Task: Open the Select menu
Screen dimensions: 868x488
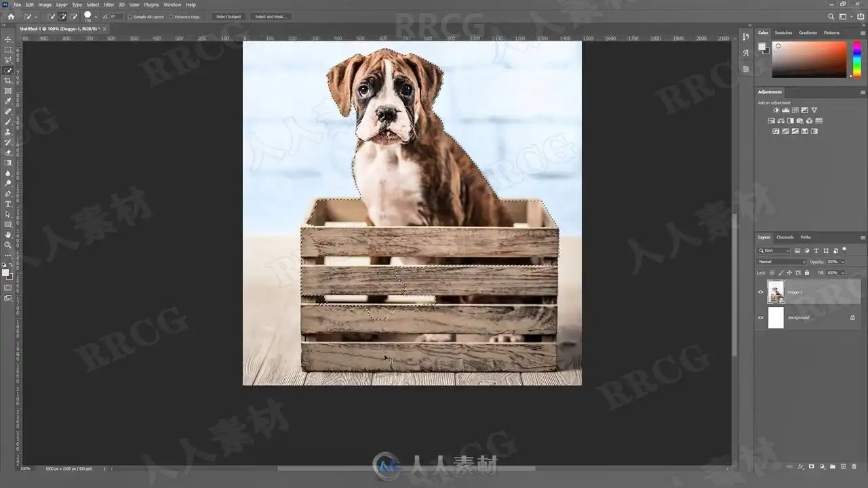Action: [x=93, y=5]
